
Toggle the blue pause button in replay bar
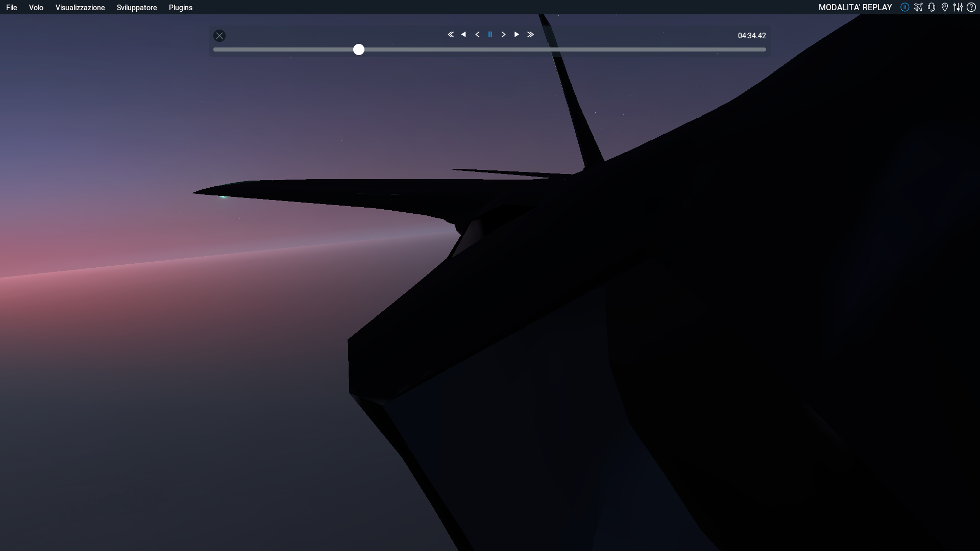click(x=490, y=35)
